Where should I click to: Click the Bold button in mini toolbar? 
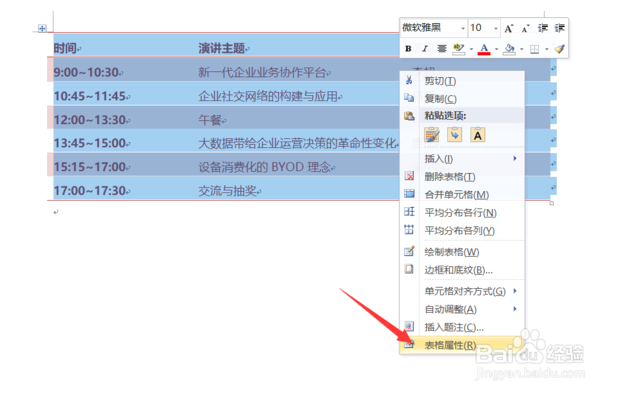pos(408,49)
